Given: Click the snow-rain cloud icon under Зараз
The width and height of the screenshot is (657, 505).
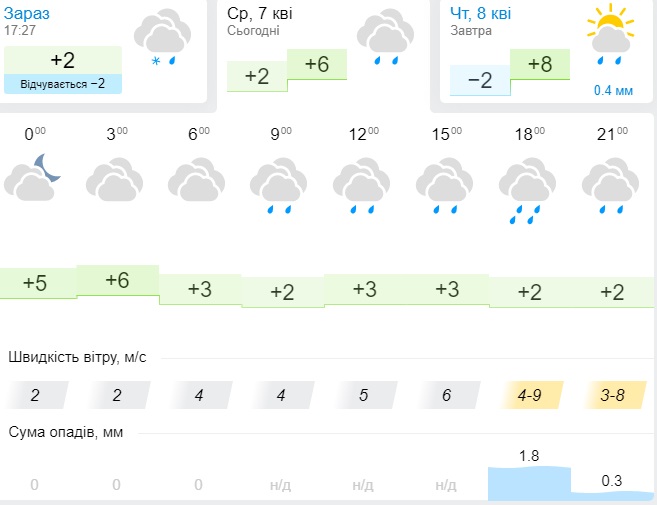Looking at the screenshot, I should [x=162, y=40].
